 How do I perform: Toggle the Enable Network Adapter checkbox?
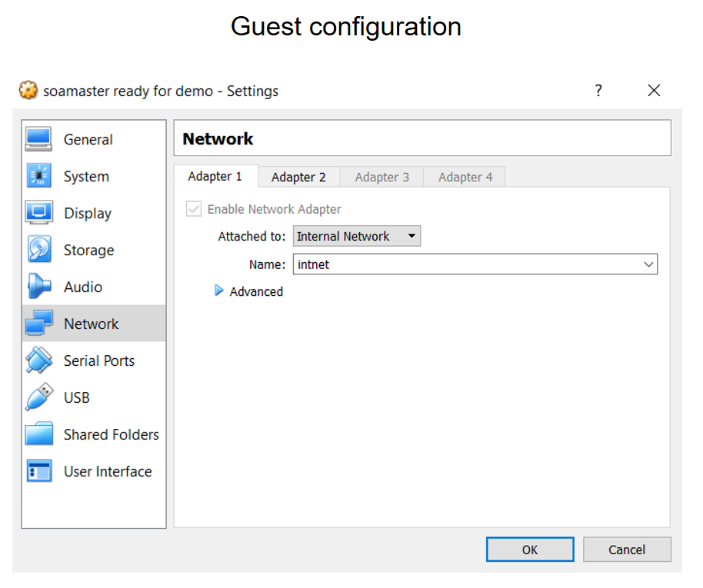[194, 209]
